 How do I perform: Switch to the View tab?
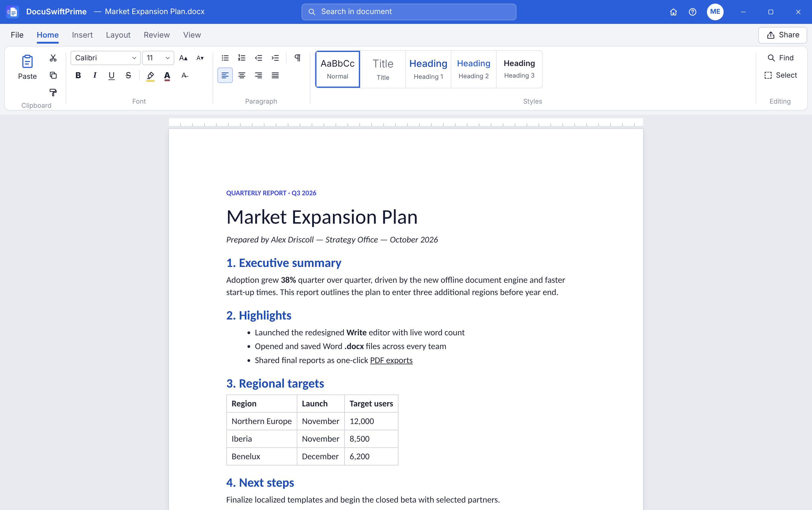pyautogui.click(x=192, y=35)
